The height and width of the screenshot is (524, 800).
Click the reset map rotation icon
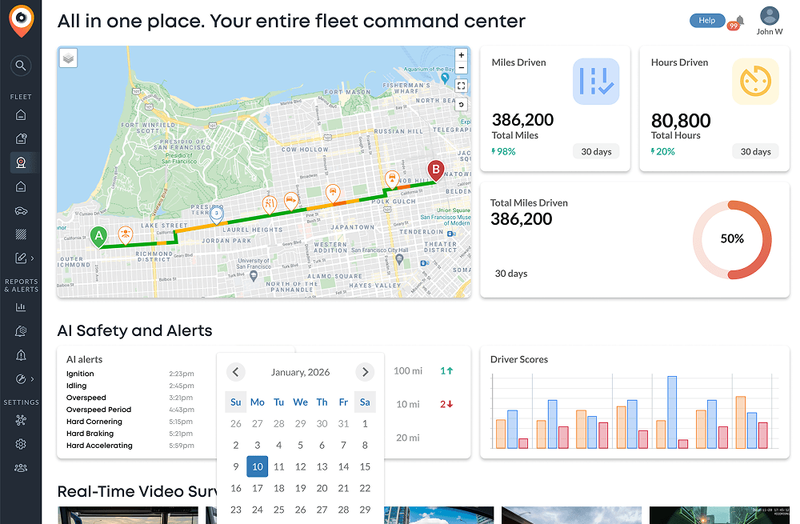coord(461,104)
